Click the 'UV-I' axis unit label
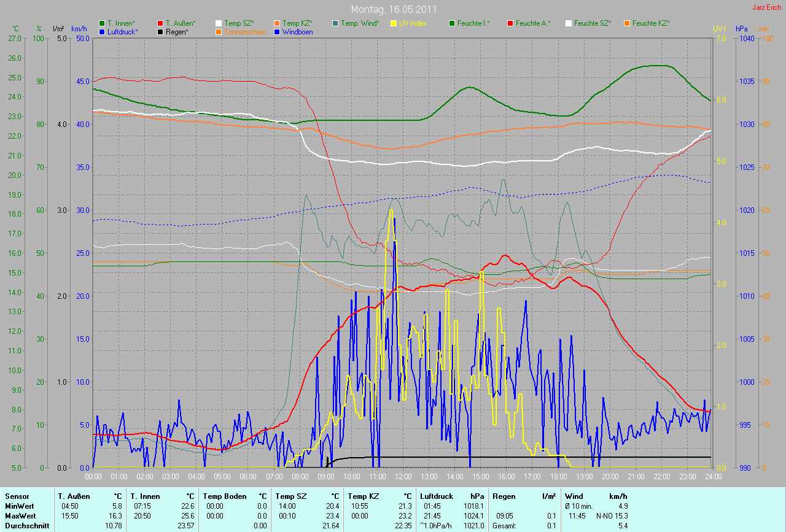The height and width of the screenshot is (532, 786). click(x=719, y=29)
